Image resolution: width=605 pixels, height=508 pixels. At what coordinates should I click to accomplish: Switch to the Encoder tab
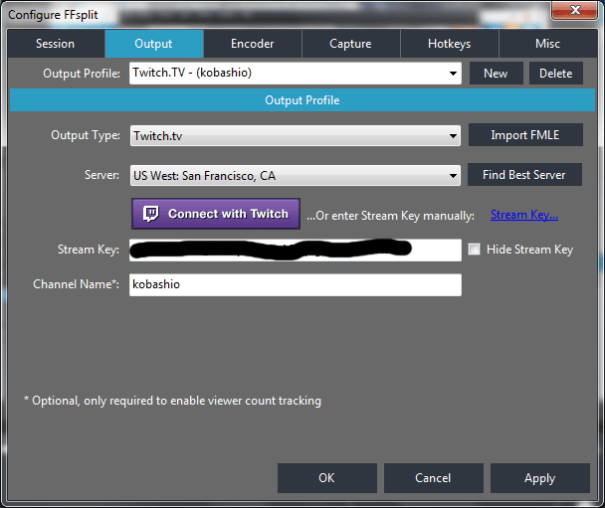coord(252,44)
